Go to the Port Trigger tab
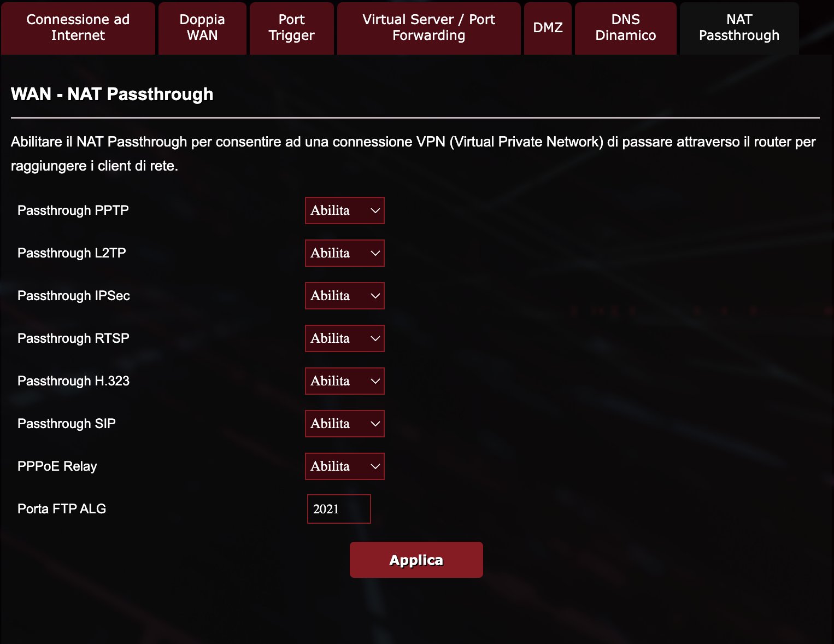834x644 pixels. click(292, 28)
